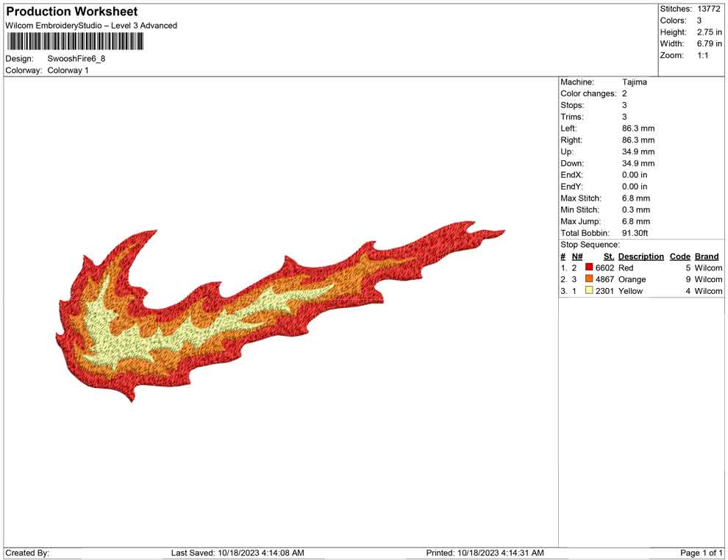Click the 'Code' column header
This screenshot has width=728, height=560.
point(679,256)
